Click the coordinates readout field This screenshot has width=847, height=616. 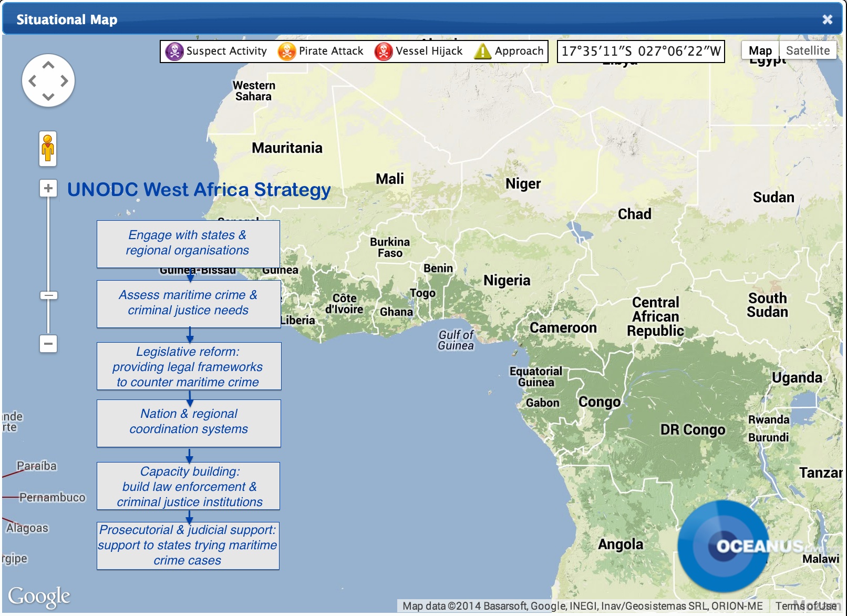pos(641,52)
